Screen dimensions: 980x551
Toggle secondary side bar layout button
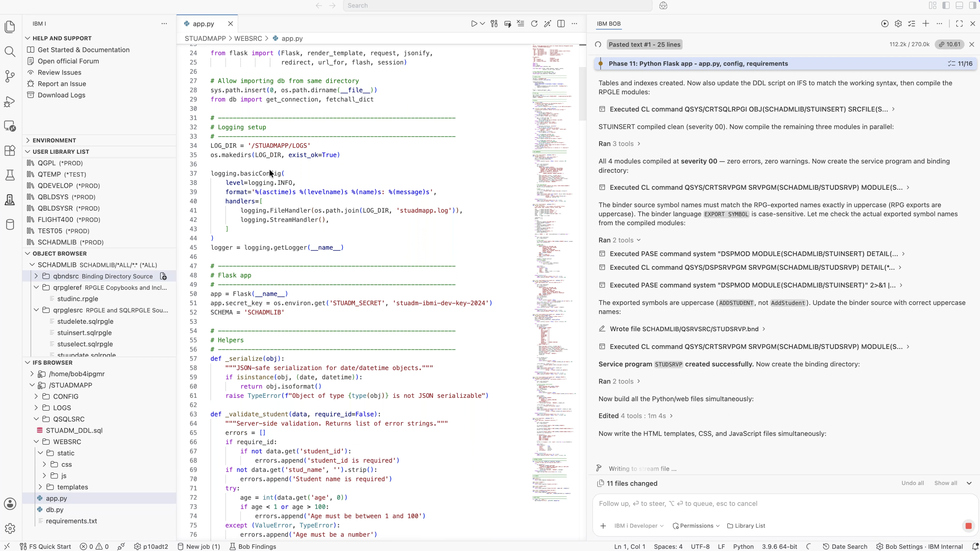coord(972,6)
